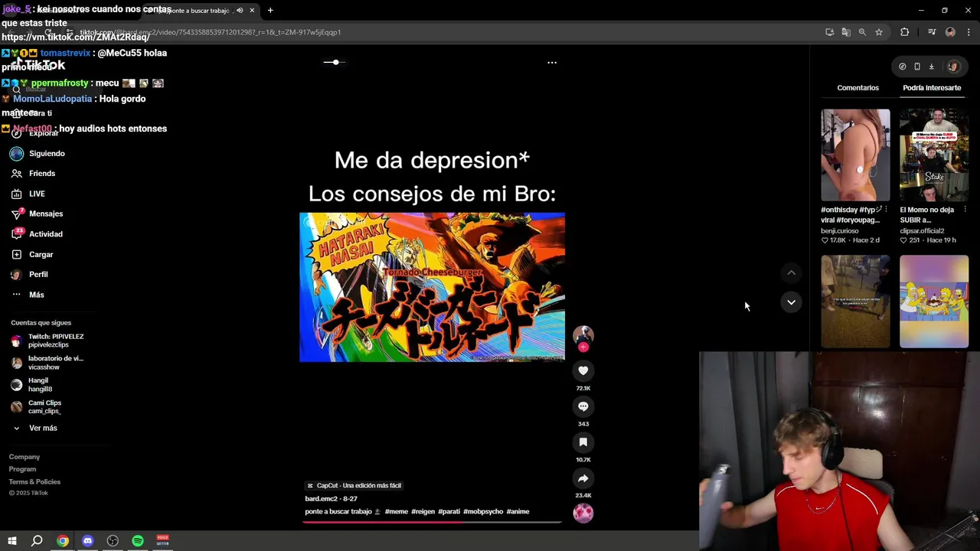
Task: Click the #anime hashtag
Action: (x=518, y=512)
